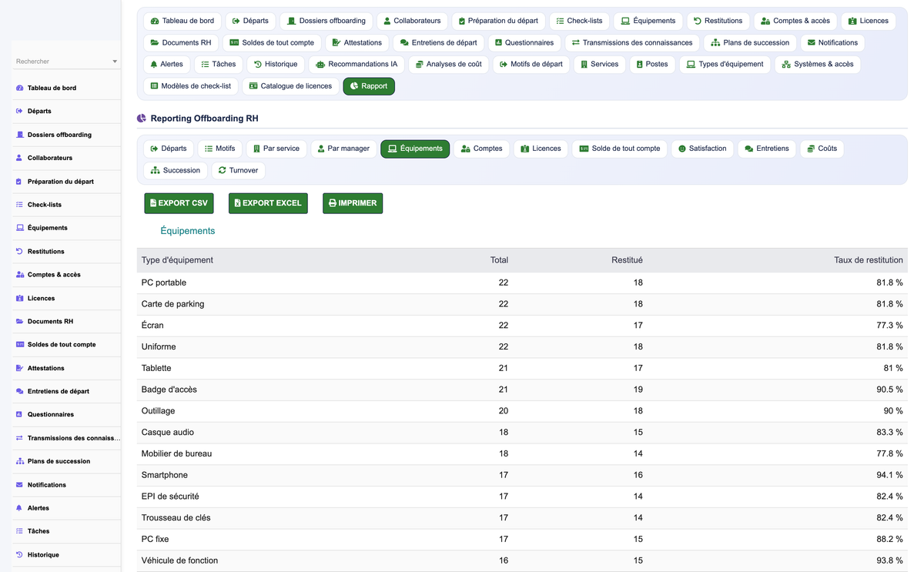Show the Comptes report sub-tab
The height and width of the screenshot is (572, 924).
pos(482,149)
